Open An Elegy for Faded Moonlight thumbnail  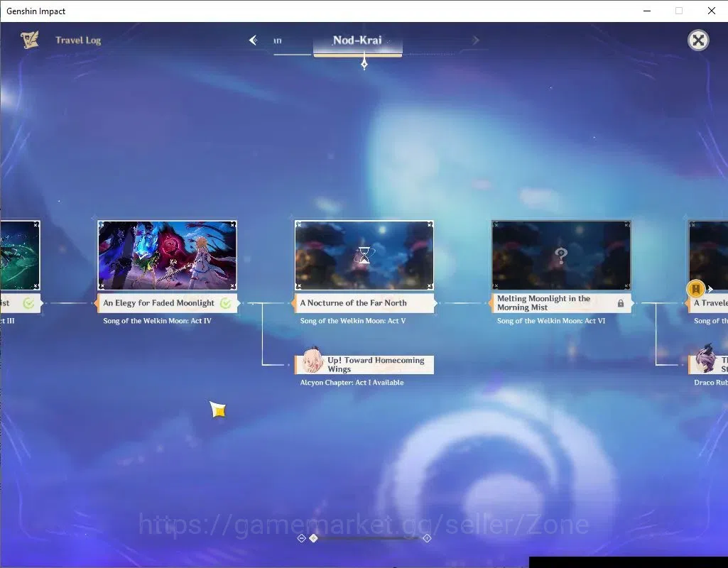167,255
